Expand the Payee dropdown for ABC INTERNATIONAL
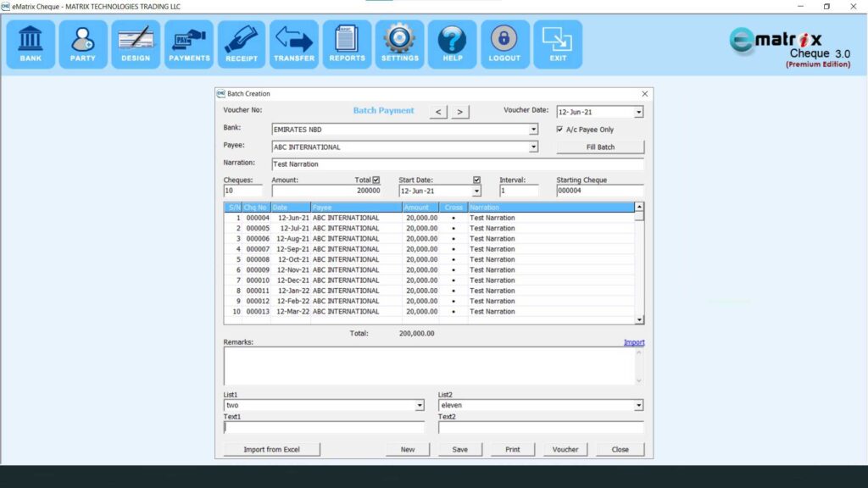The width and height of the screenshot is (868, 488). click(533, 146)
